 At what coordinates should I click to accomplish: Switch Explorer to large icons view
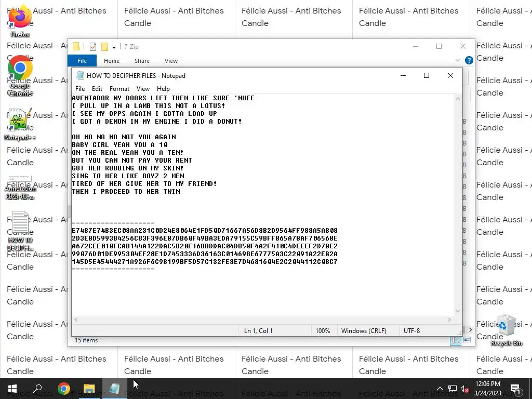point(467,340)
